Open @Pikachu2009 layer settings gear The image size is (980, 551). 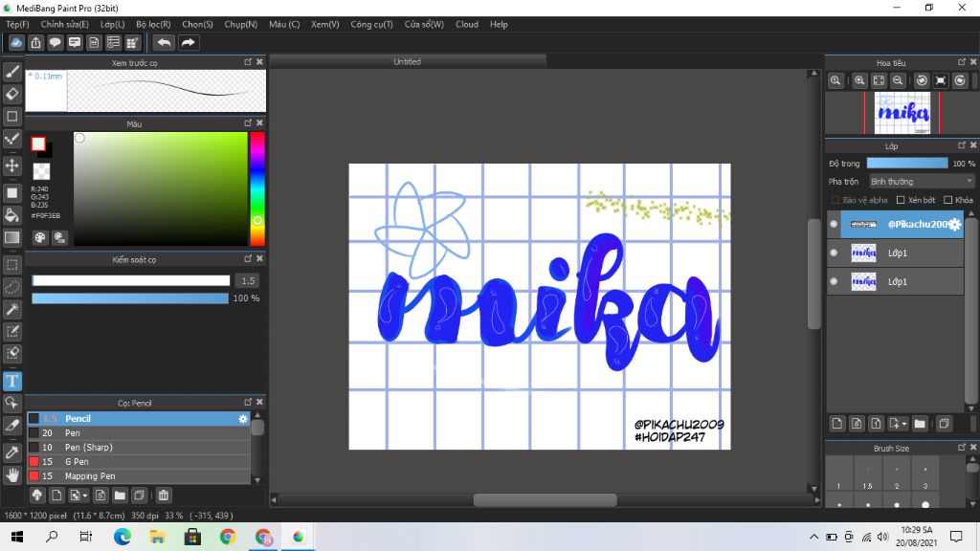pyautogui.click(x=955, y=224)
